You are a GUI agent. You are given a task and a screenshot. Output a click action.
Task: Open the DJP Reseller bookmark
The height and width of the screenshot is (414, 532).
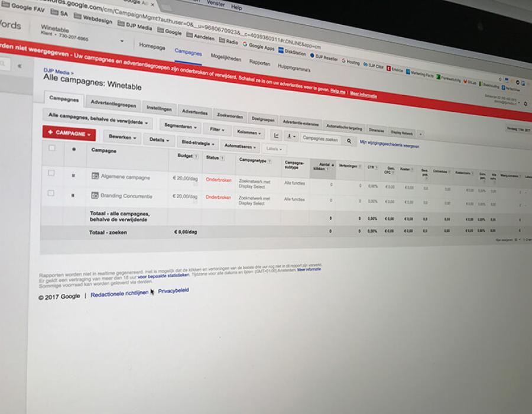tap(324, 57)
